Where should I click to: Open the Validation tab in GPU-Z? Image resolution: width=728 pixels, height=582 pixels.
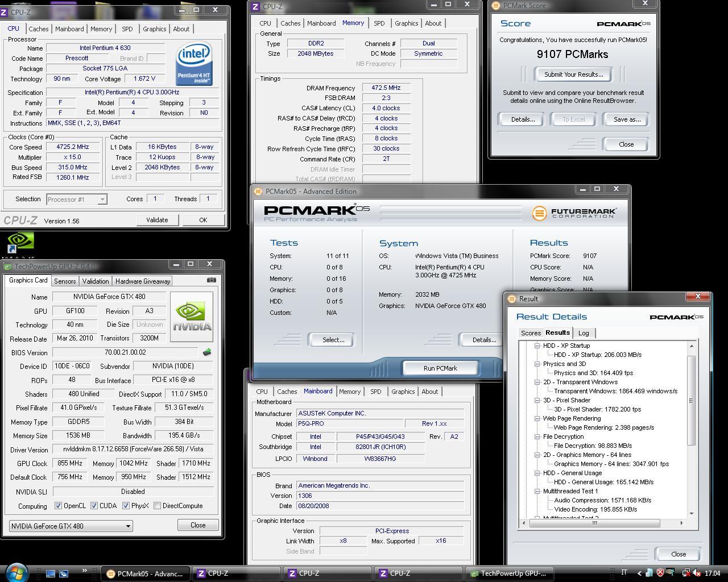point(95,281)
